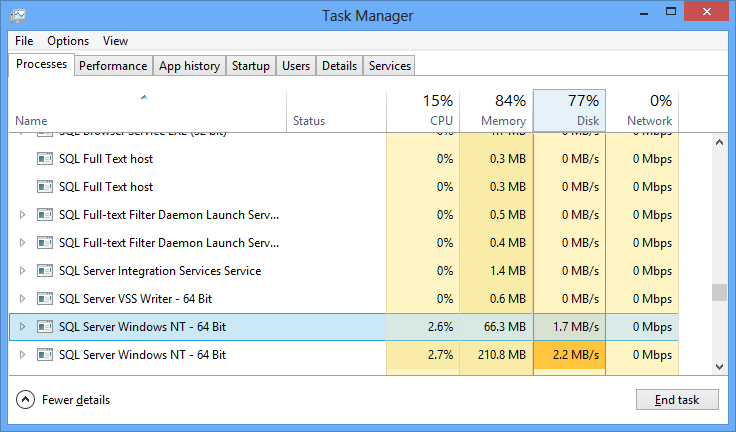Click the second SQL Full Text host icon

(x=45, y=187)
